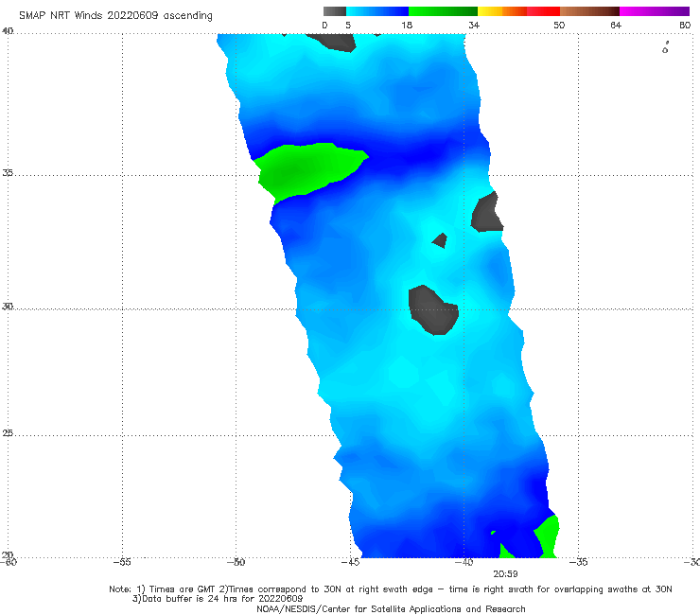This screenshot has height=615, width=700.
Task: Click the colorbar label '50'
Action: (x=559, y=26)
